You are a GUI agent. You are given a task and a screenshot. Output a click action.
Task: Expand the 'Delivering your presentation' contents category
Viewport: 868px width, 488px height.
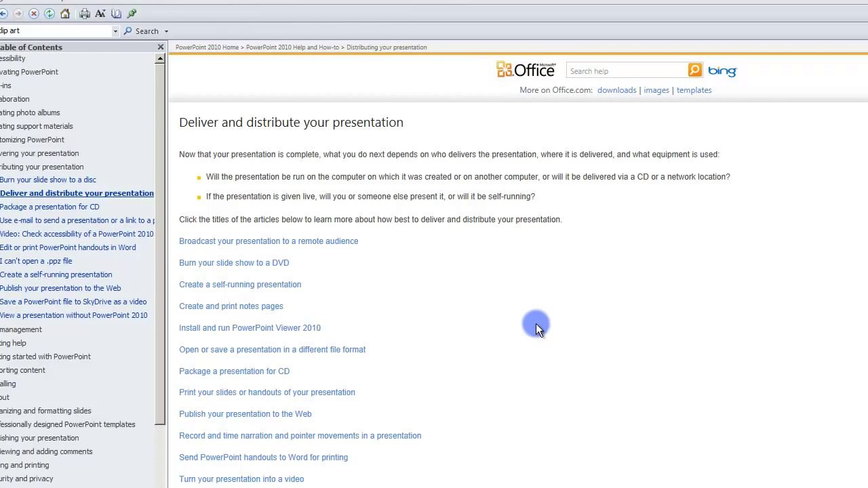pyautogui.click(x=39, y=153)
